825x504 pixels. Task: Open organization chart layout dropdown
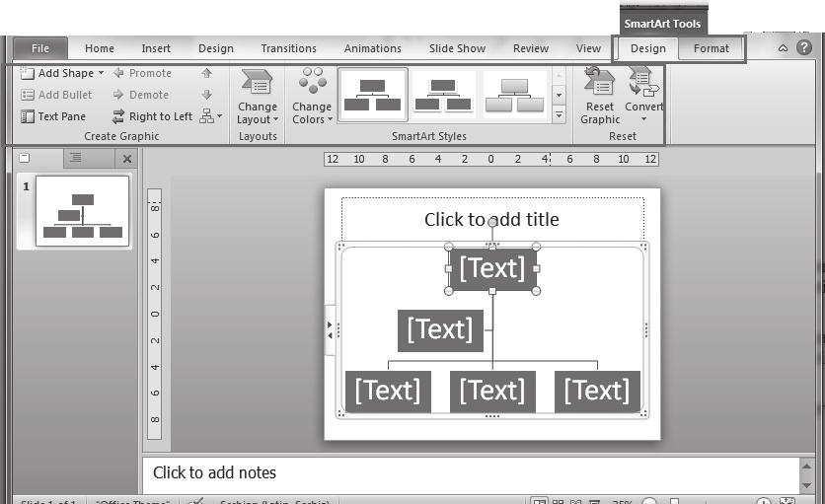[211, 116]
